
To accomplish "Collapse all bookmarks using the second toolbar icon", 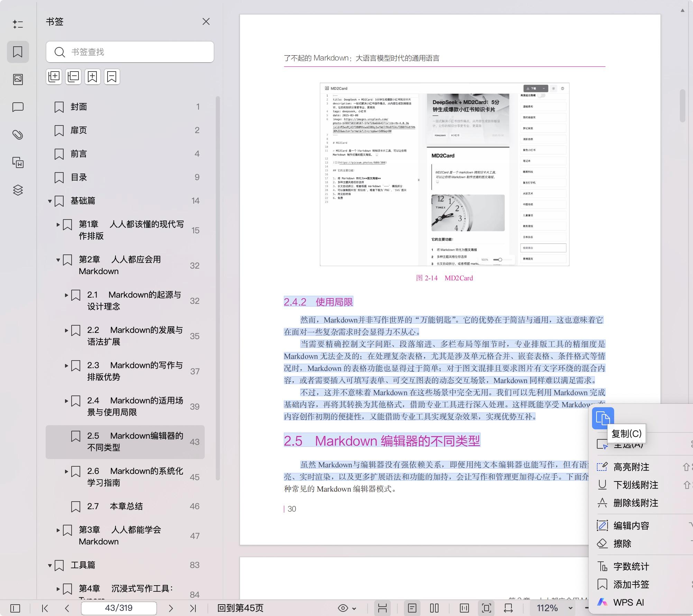I will click(73, 76).
